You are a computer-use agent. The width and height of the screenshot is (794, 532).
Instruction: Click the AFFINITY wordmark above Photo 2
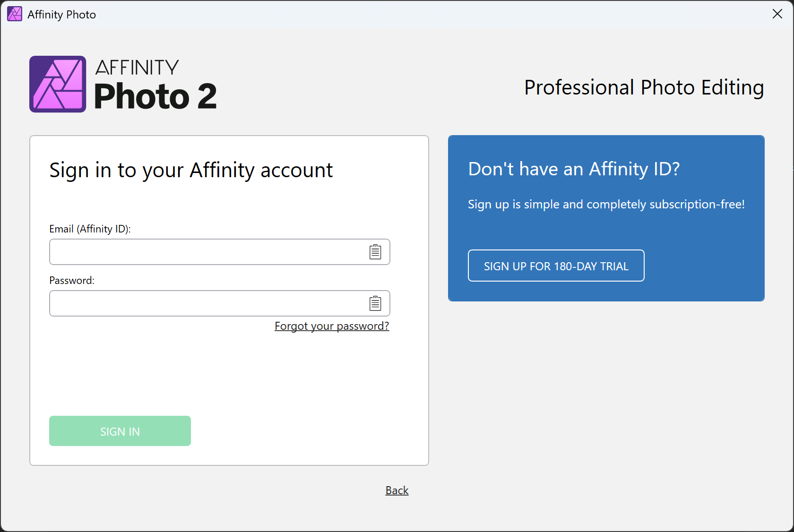[137, 68]
